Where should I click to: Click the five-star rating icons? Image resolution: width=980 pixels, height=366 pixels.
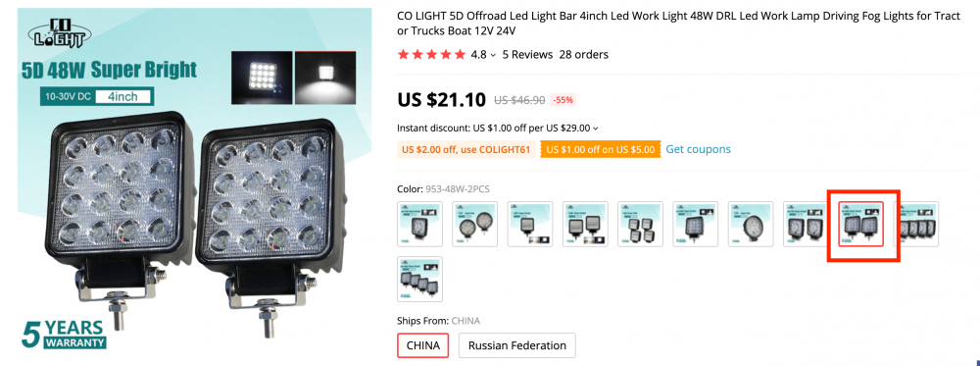[431, 54]
